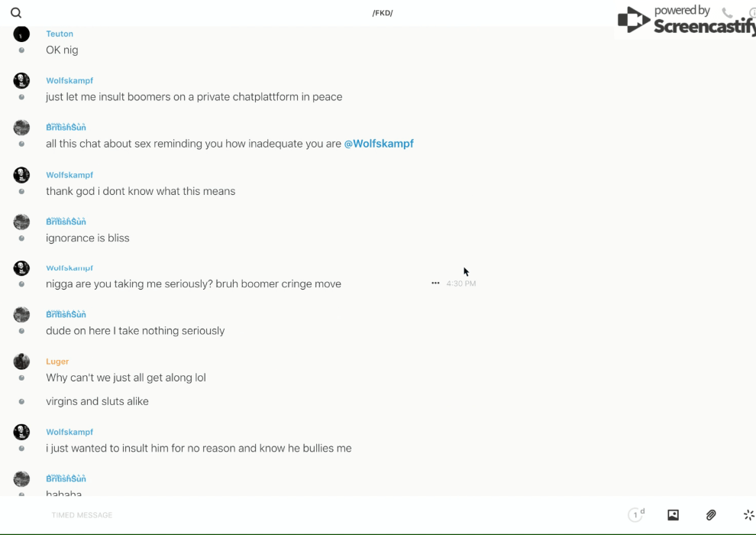Viewport: 756px width, 535px height.
Task: Toggle the 1d timed message timer
Action: 636,515
